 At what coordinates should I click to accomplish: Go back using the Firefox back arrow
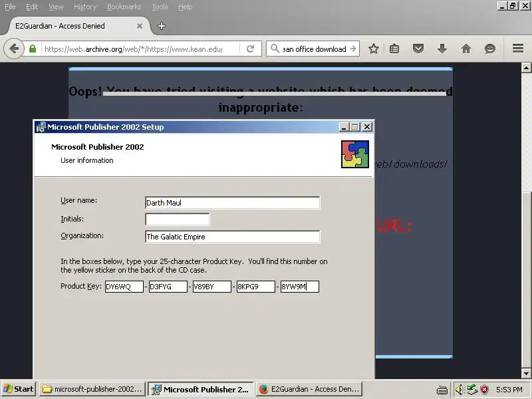point(14,49)
